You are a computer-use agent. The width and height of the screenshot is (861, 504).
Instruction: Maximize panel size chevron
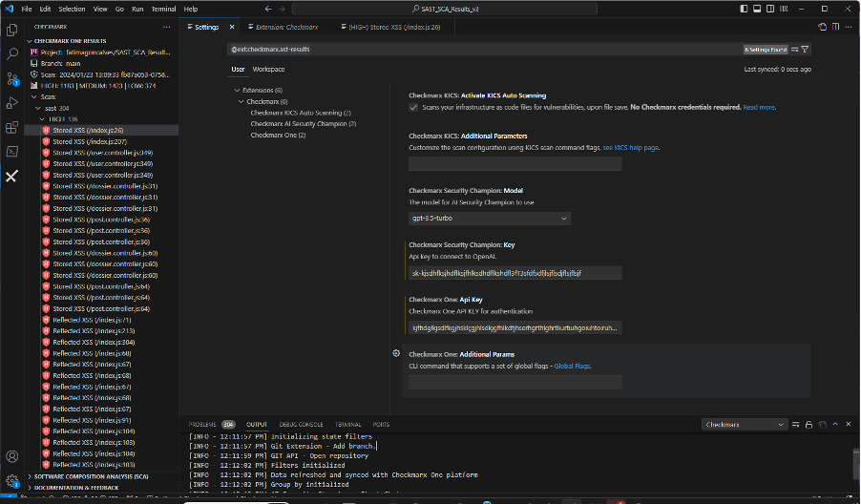[835, 425]
